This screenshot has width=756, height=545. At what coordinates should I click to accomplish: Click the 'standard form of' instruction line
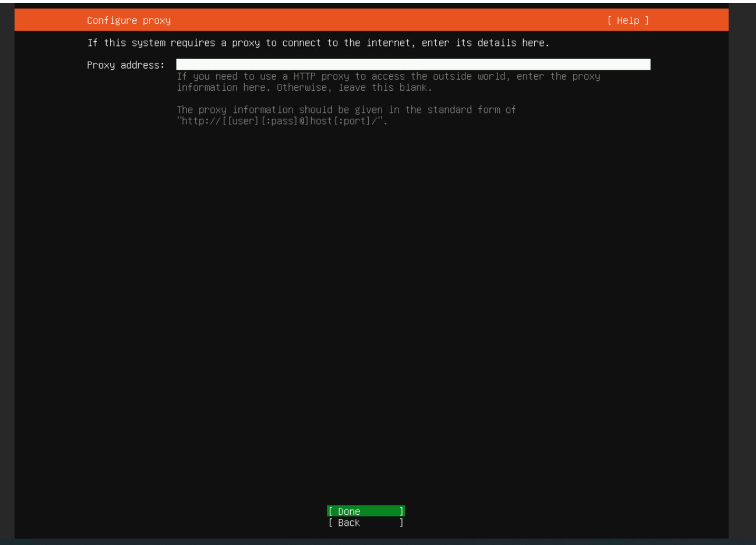point(346,110)
